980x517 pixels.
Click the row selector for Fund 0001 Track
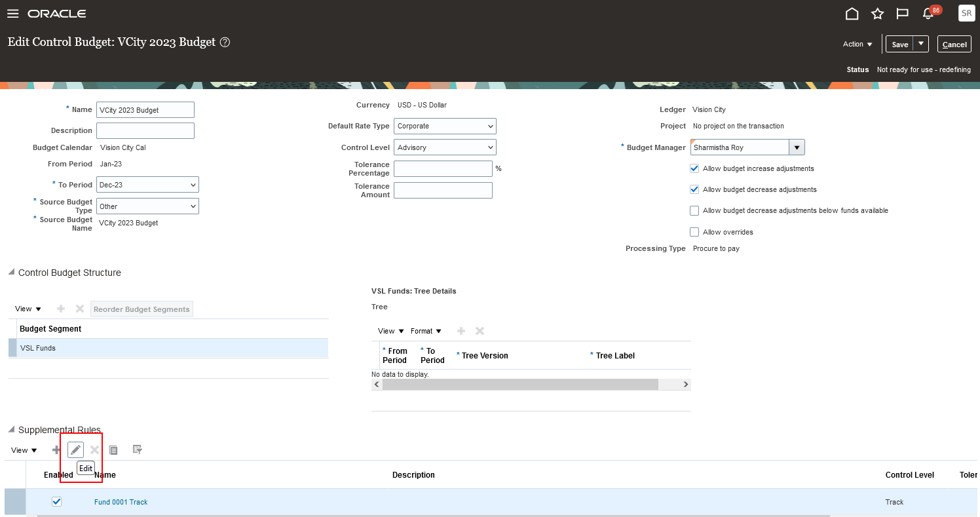[15, 502]
